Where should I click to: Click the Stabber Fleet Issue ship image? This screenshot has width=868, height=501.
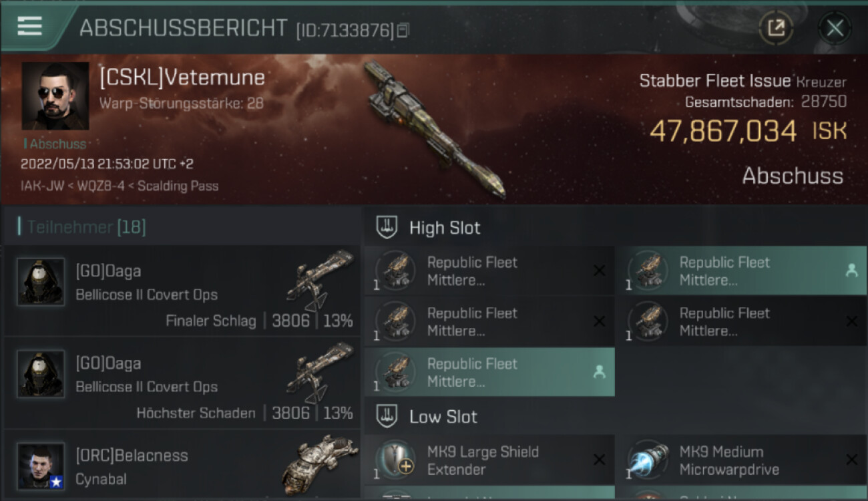coord(434,129)
